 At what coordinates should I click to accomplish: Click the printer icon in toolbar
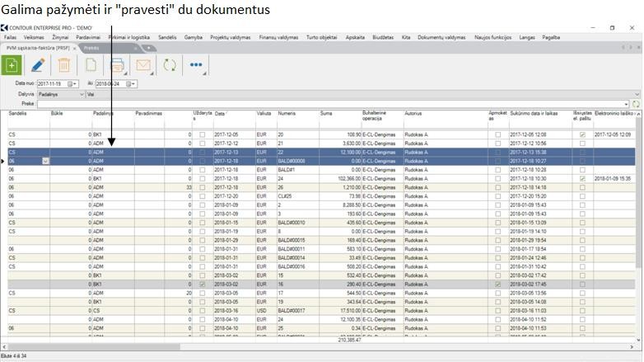point(117,65)
